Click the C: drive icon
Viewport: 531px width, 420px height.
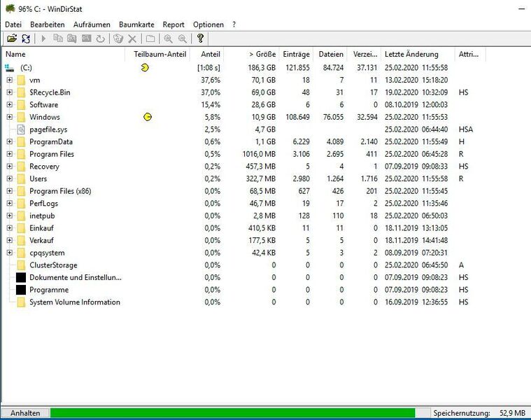click(10, 68)
